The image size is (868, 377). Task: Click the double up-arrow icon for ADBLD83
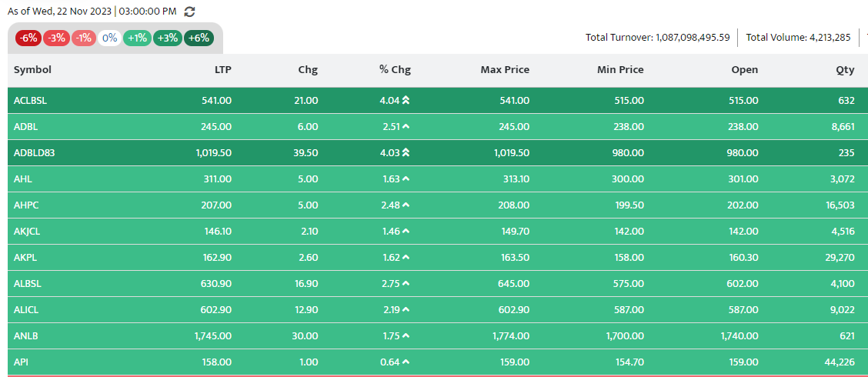pos(406,153)
